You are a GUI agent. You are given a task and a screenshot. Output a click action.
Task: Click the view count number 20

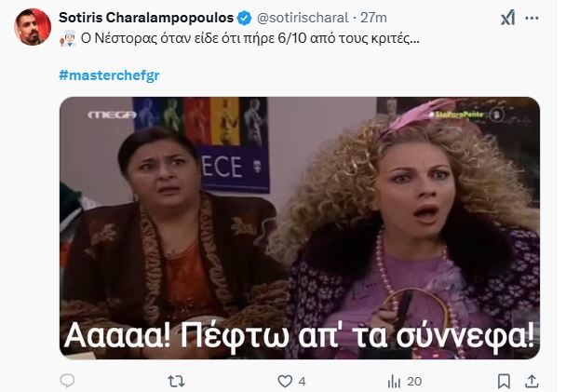click(414, 381)
